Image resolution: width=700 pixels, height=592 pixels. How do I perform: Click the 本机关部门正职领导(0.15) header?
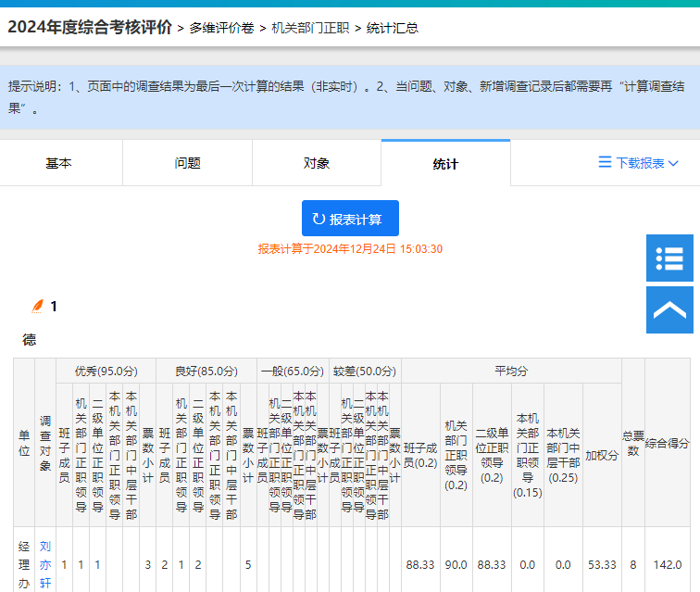click(528, 455)
